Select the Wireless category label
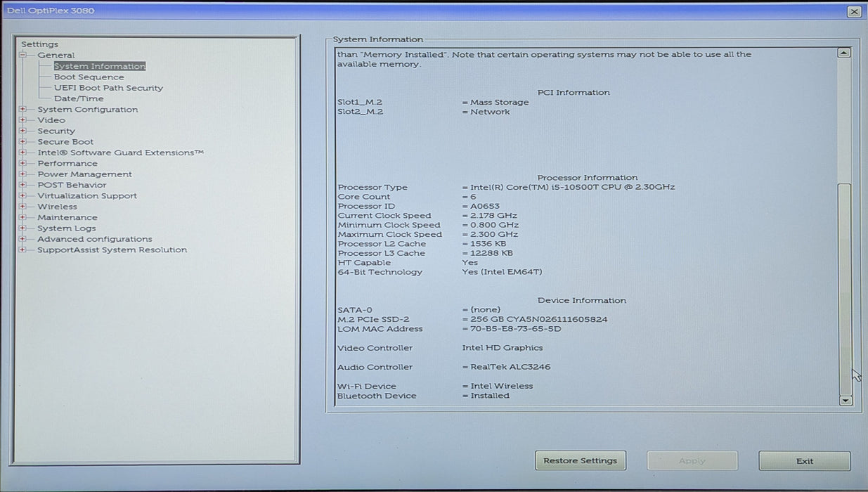Image resolution: width=868 pixels, height=492 pixels. pyautogui.click(x=58, y=207)
